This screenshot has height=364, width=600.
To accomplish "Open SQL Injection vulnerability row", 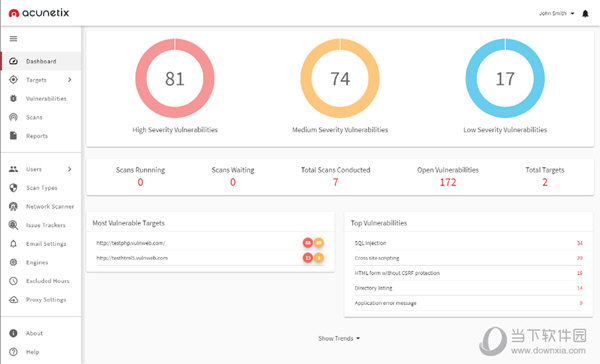I will pos(468,243).
